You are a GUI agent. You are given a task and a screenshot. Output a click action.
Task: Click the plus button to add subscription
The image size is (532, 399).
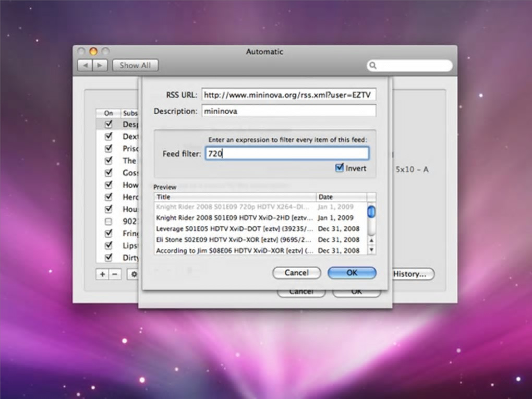(x=102, y=274)
